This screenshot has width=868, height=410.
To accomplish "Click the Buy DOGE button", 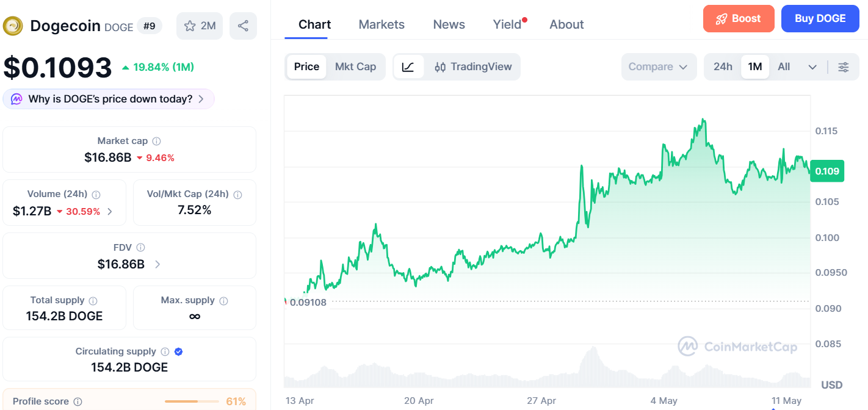I will coord(820,18).
